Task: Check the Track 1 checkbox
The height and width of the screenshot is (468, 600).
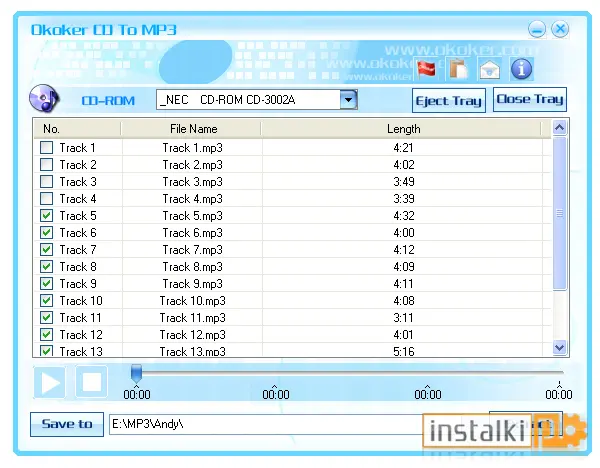Action: [x=47, y=147]
